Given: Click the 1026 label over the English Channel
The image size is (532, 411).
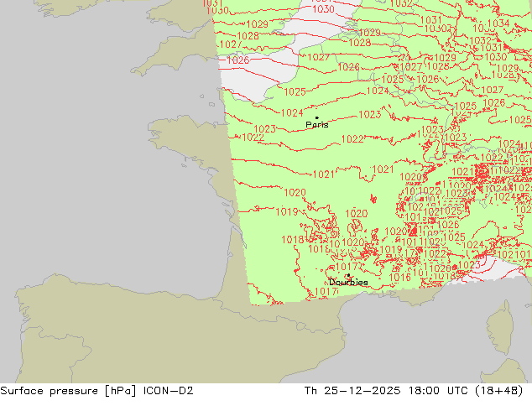Looking at the screenshot, I should 237,60.
